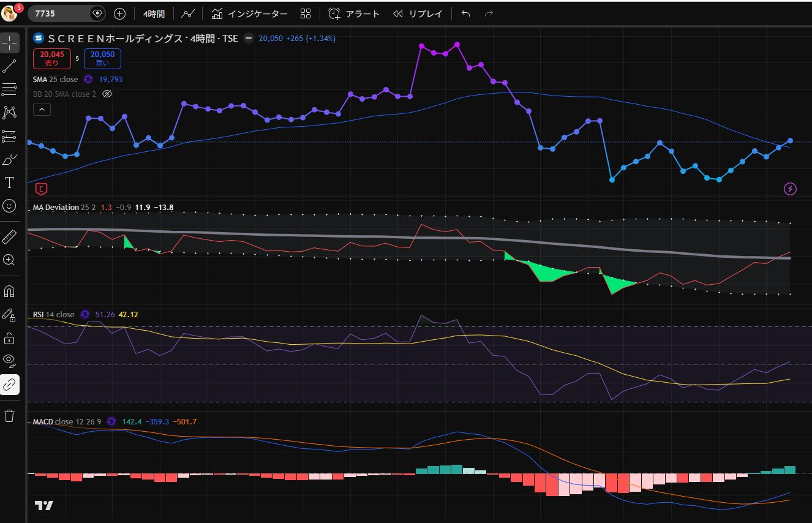Collapse the indicator legend with the chevron
Viewport: 812px width, 523px height.
(42, 110)
